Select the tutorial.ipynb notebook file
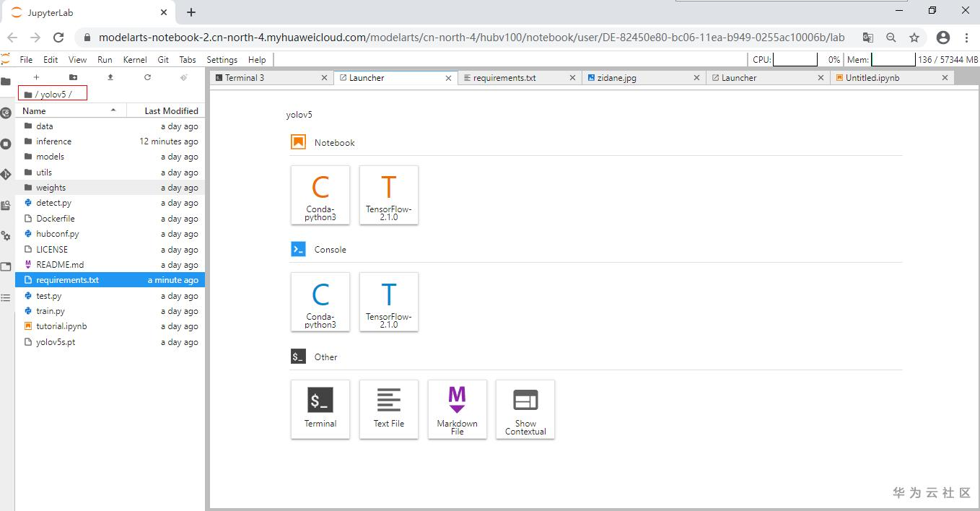The height and width of the screenshot is (511, 980). (110, 326)
